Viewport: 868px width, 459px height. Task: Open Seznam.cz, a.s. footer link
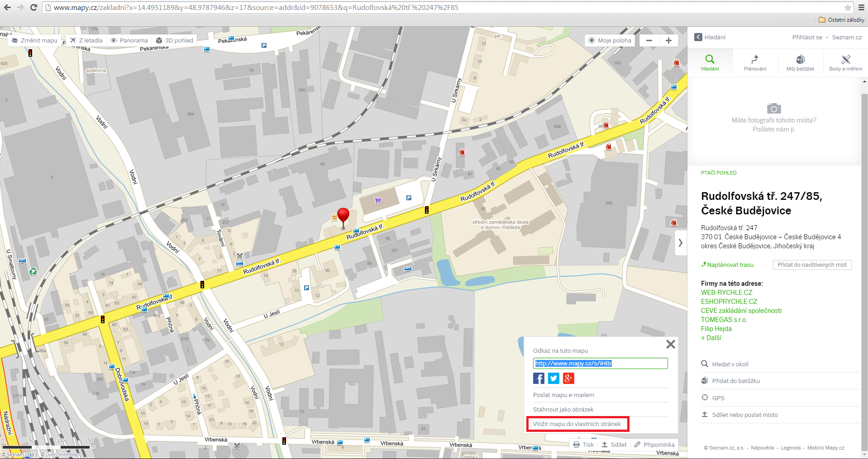[724, 448]
